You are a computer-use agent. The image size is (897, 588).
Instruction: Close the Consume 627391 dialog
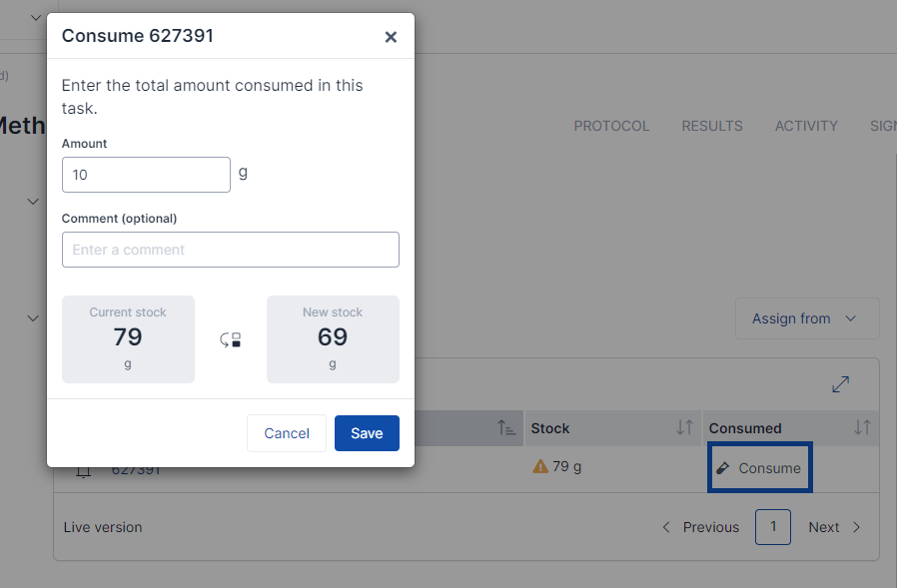[391, 37]
